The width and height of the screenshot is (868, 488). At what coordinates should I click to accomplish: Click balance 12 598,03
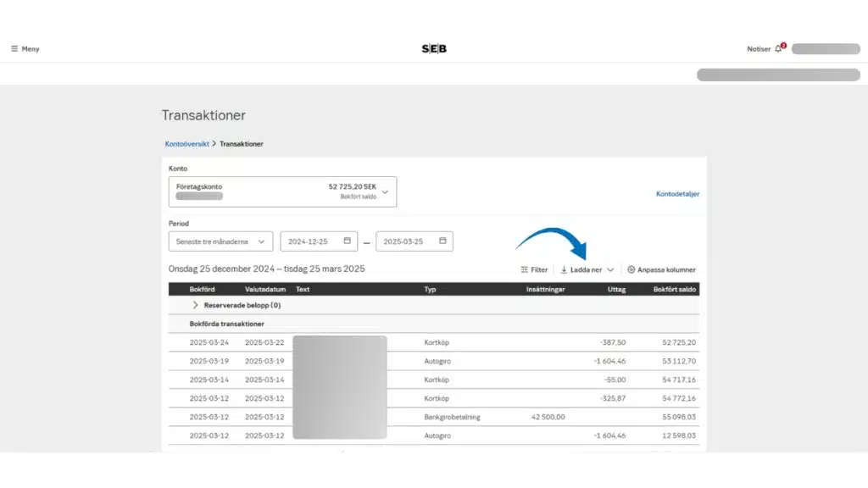tap(679, 435)
